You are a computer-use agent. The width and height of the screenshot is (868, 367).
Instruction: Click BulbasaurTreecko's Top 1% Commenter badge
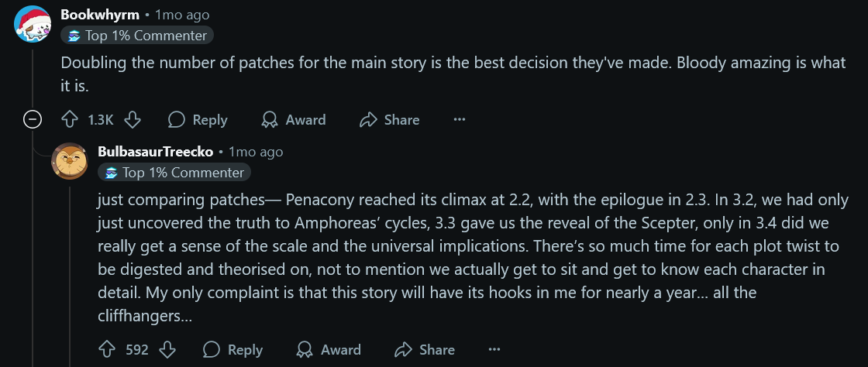[x=174, y=173]
